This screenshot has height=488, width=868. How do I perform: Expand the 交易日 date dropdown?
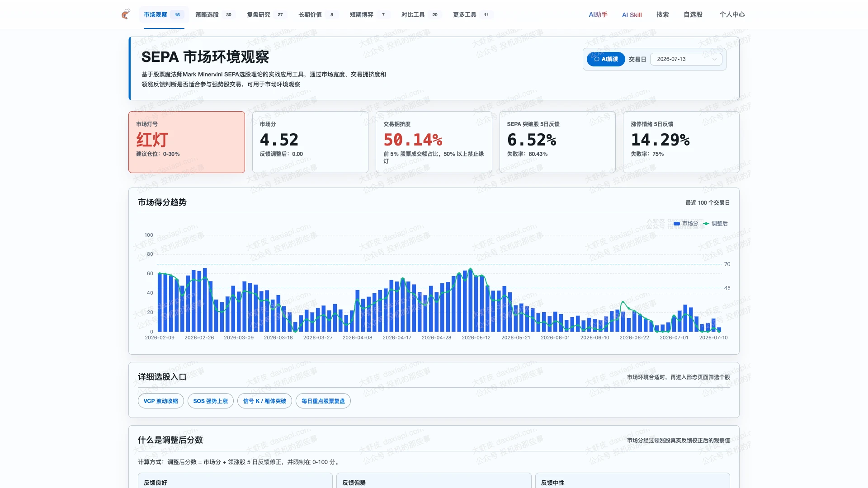(714, 59)
